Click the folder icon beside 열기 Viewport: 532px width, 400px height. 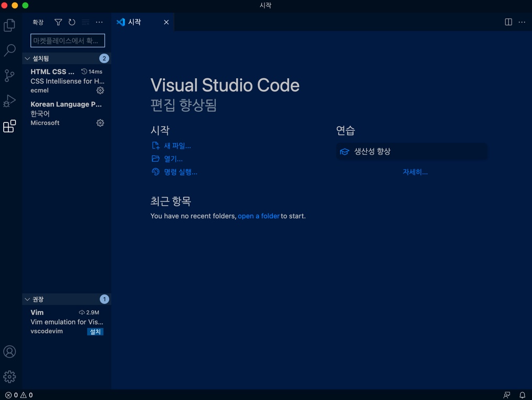pyautogui.click(x=155, y=159)
